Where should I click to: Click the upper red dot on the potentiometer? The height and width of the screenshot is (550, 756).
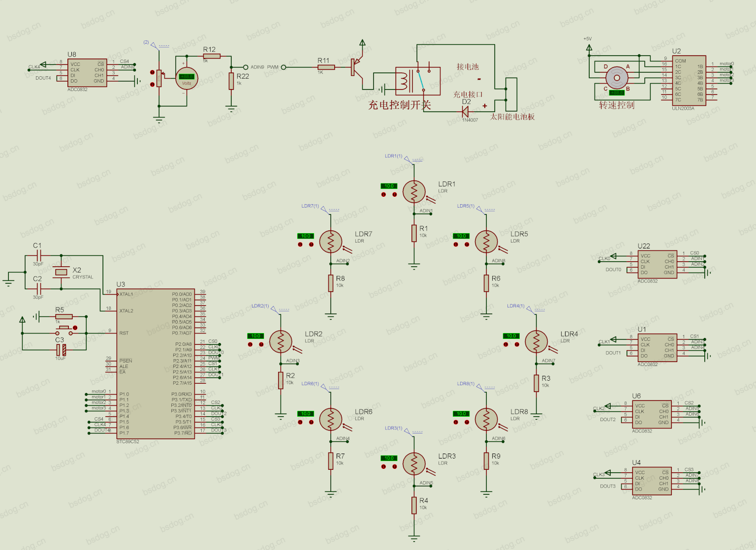coord(153,72)
